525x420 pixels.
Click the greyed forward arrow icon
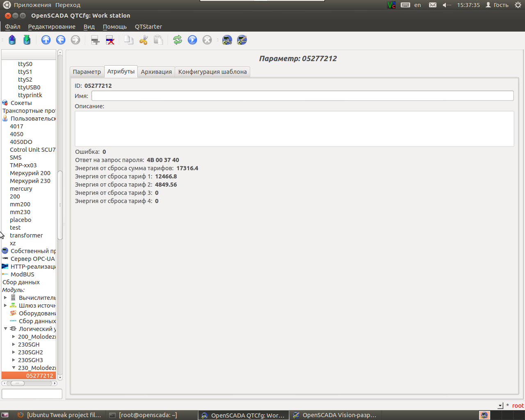75,40
